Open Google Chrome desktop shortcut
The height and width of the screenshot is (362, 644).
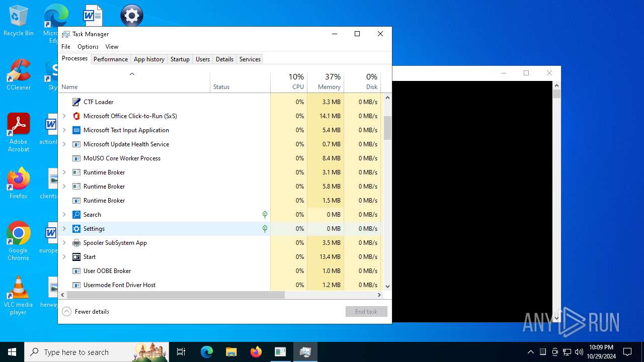pos(19,241)
